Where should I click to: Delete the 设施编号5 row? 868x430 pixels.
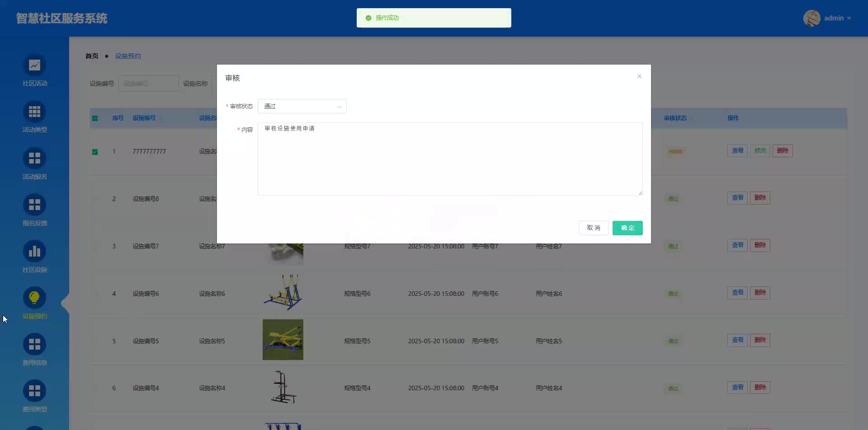point(760,340)
